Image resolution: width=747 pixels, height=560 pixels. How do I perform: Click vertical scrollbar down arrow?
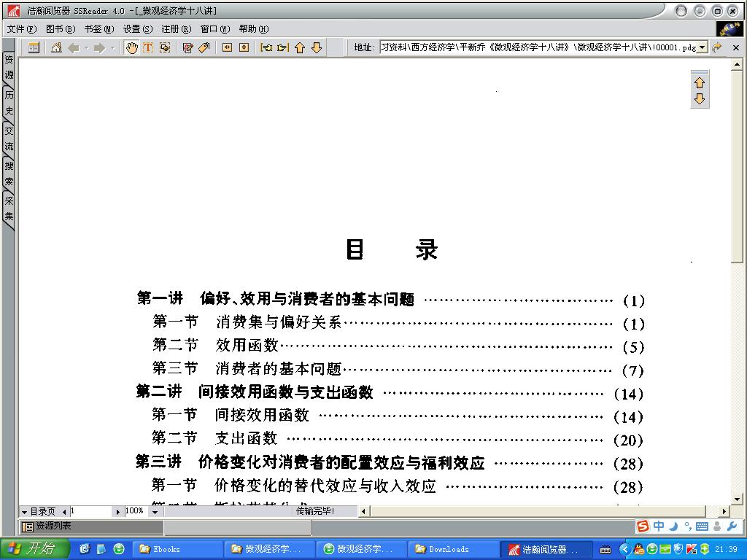click(738, 499)
